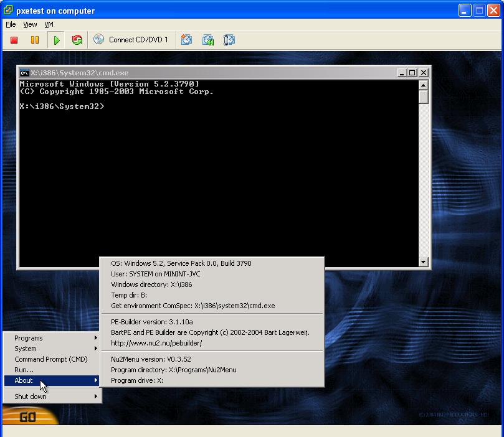
Task: Click the User: SYSTEM on MININT-JVC line
Action: [212, 274]
